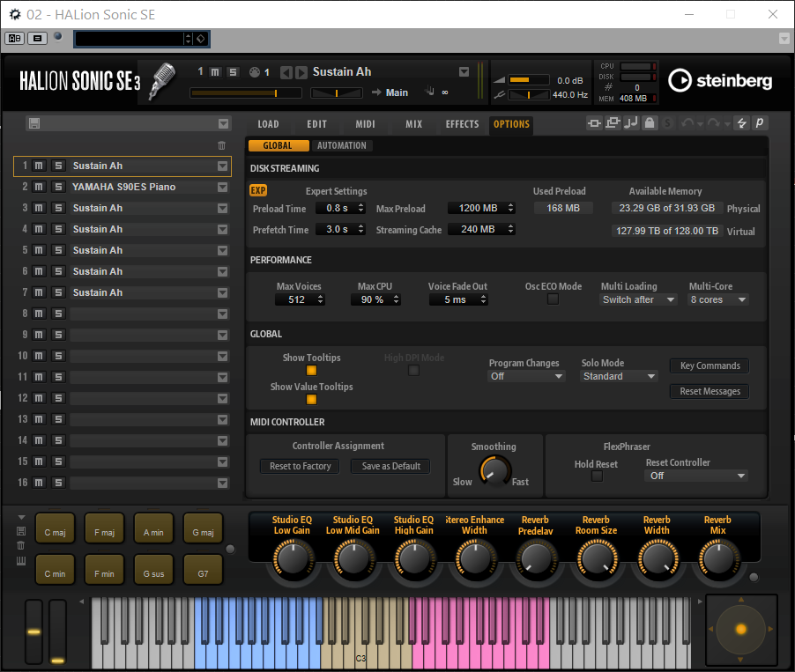Load the previous program with left arrow
This screenshot has height=672, width=795.
[x=286, y=72]
